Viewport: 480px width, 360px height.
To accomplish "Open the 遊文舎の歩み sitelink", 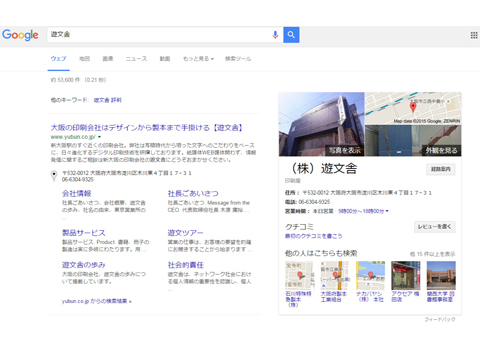I will pyautogui.click(x=84, y=265).
